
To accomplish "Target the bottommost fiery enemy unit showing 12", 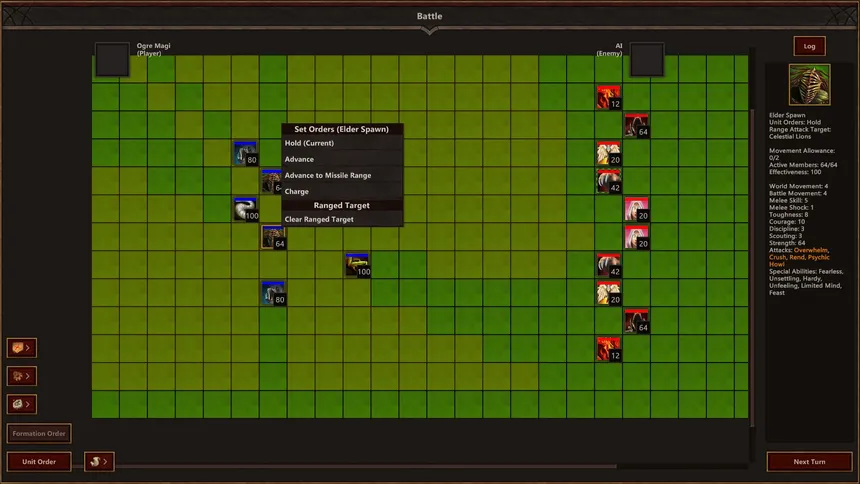I will [609, 349].
